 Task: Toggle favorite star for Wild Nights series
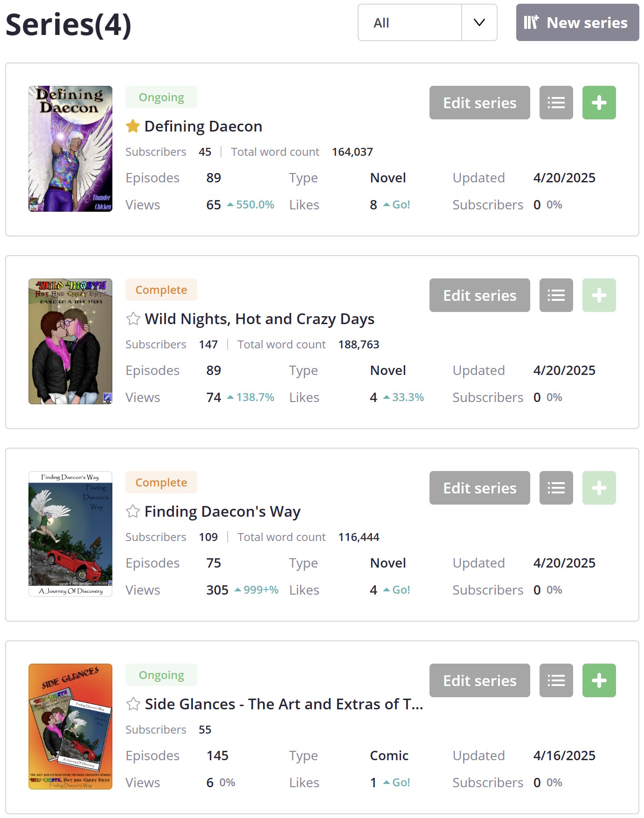tap(133, 319)
